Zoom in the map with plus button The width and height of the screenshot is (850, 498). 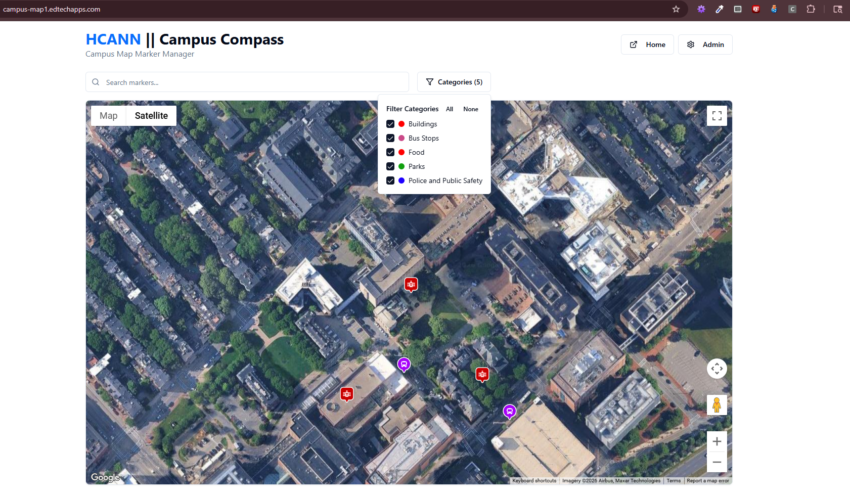717,441
